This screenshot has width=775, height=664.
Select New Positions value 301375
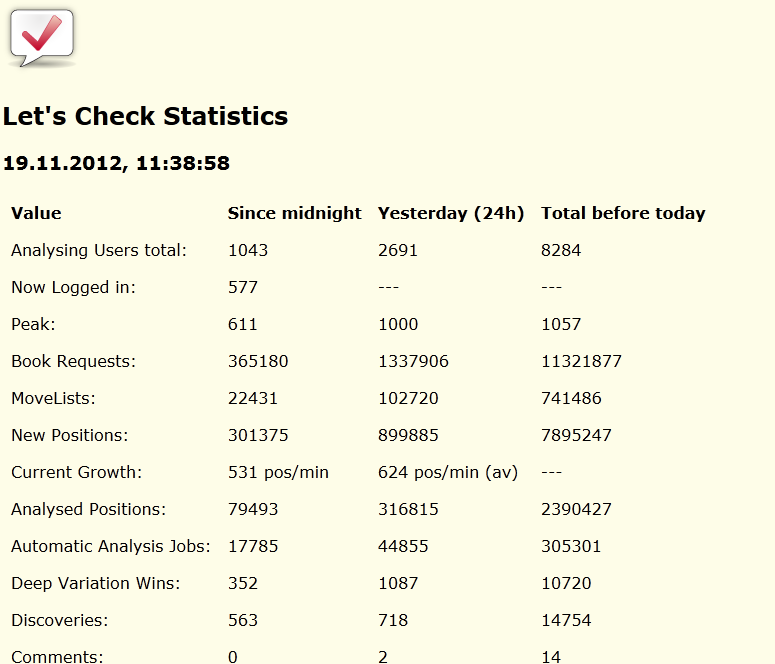(258, 436)
